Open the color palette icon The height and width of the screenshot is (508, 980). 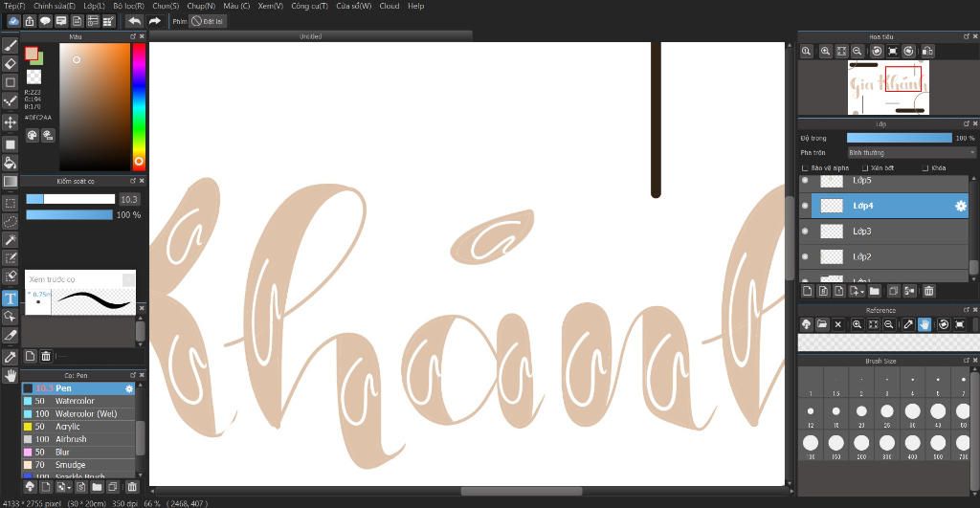point(32,135)
